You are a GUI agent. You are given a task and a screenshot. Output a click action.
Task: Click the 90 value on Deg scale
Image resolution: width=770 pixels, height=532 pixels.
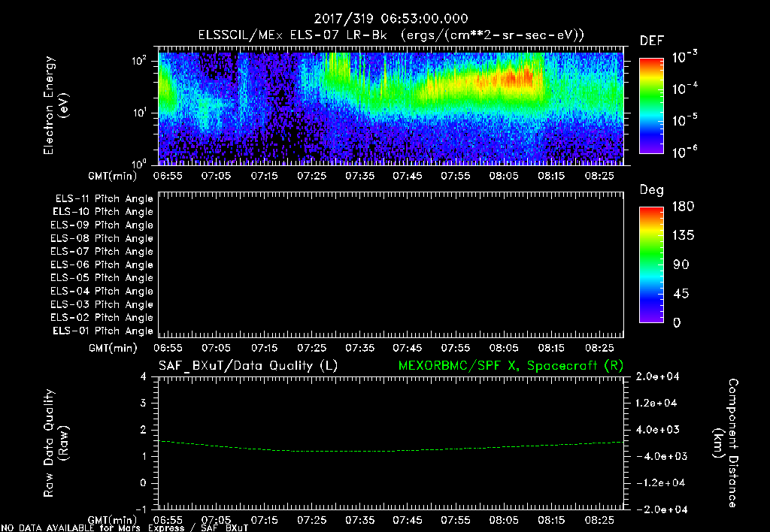(x=681, y=264)
